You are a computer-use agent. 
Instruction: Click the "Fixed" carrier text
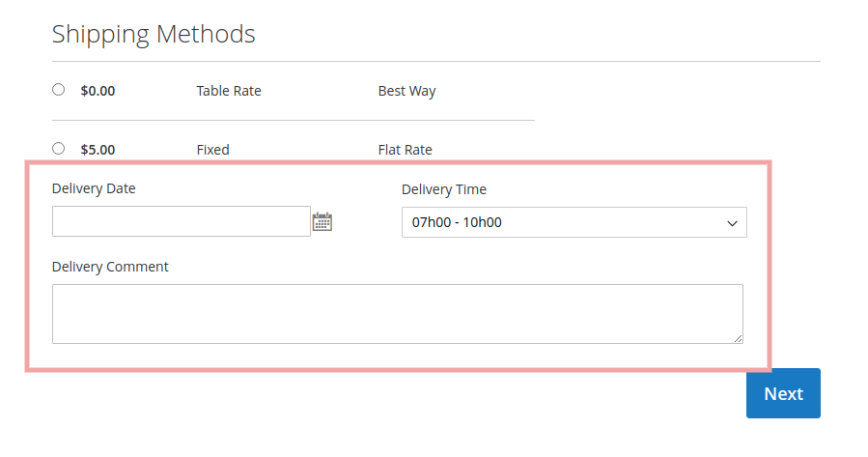click(x=212, y=150)
